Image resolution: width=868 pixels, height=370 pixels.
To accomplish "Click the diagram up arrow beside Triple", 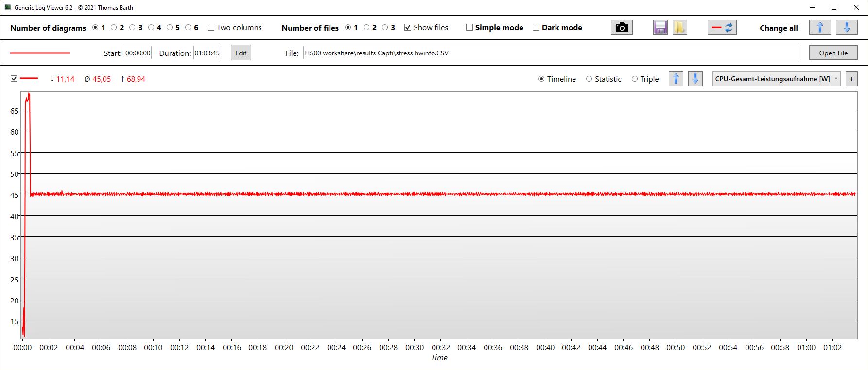I will click(x=676, y=79).
